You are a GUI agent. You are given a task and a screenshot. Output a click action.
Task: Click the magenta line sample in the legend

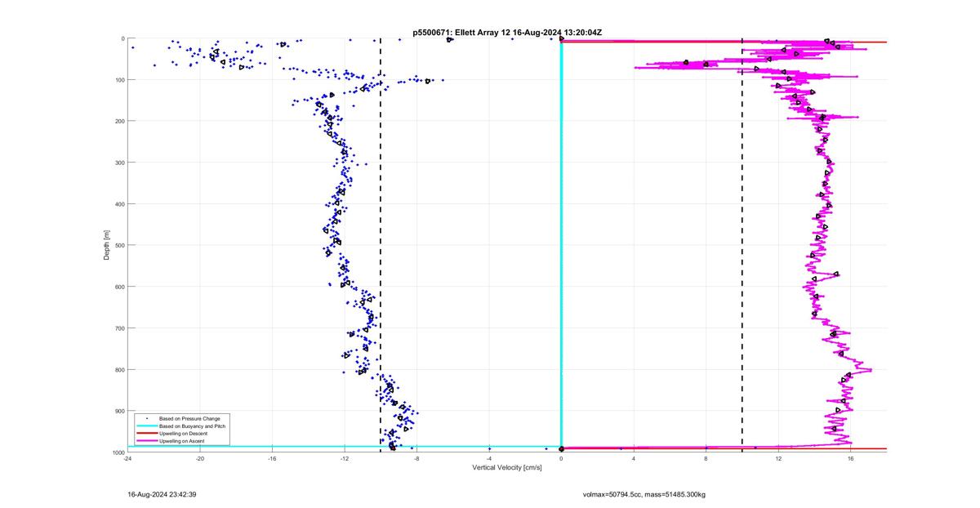(x=146, y=441)
